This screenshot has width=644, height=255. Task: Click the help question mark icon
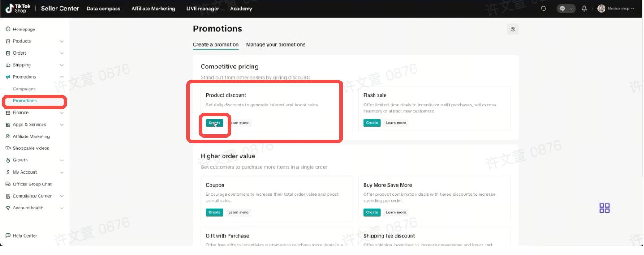click(513, 30)
